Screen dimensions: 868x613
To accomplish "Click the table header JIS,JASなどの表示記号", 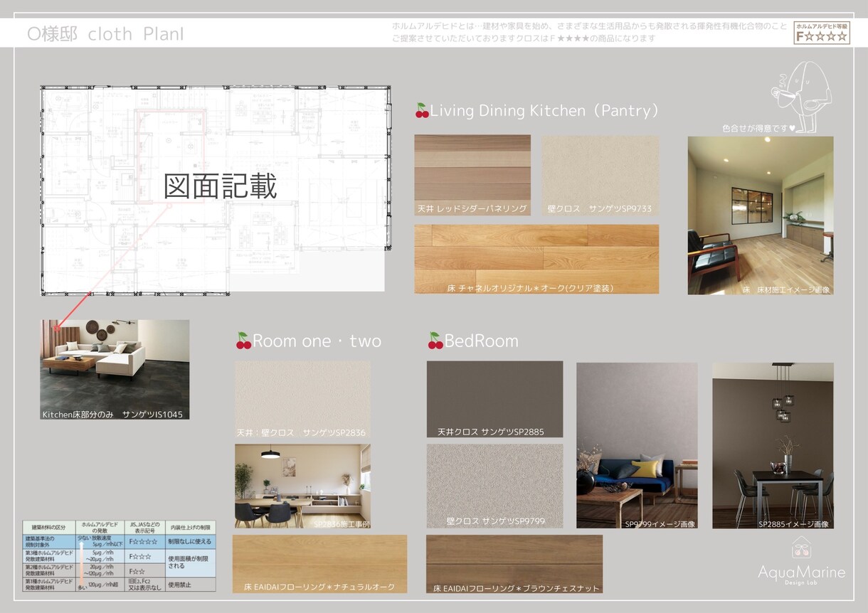I will pyautogui.click(x=144, y=528).
